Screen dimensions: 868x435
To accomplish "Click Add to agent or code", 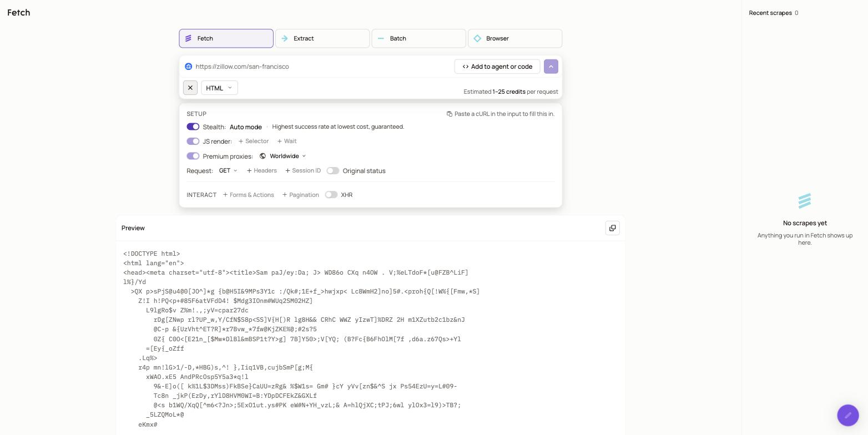I will coord(497,67).
